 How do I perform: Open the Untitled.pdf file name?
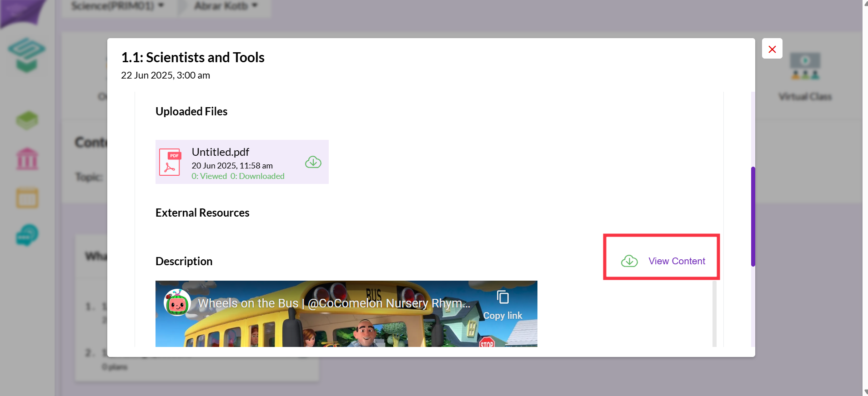coord(221,152)
